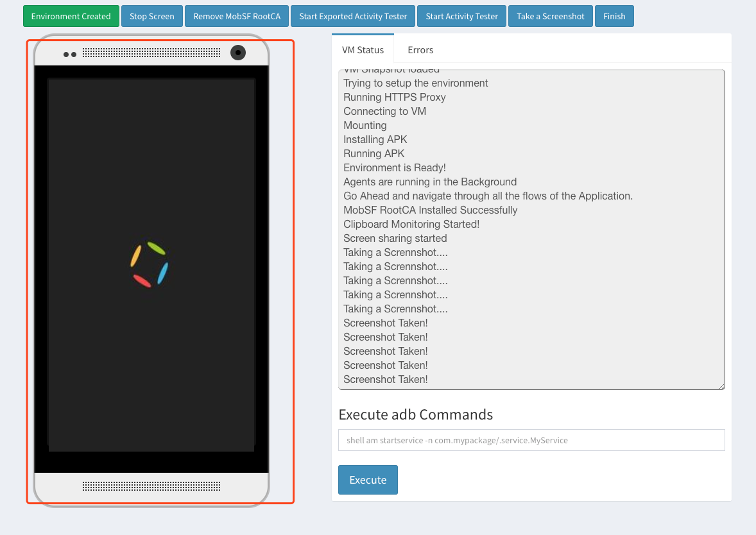
Task: Select 'Mounting' log line
Action: click(365, 125)
